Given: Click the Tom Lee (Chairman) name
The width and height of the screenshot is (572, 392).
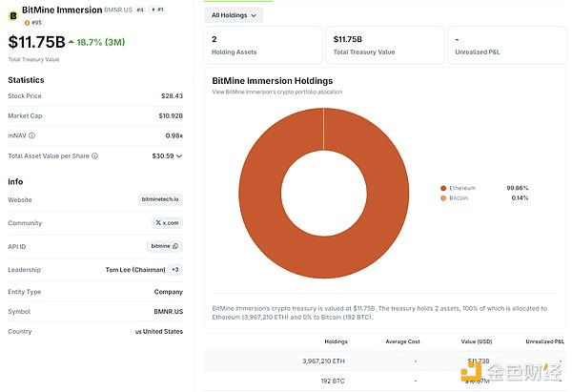Looking at the screenshot, I should pyautogui.click(x=133, y=270).
